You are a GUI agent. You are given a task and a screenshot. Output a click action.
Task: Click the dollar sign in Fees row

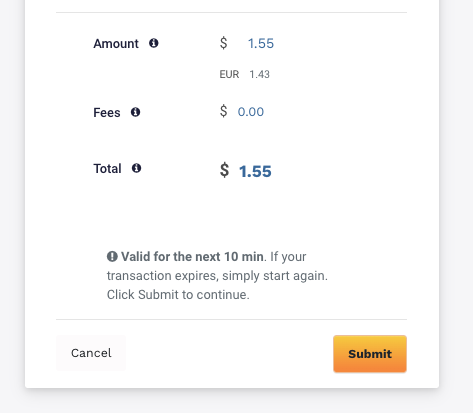224,111
